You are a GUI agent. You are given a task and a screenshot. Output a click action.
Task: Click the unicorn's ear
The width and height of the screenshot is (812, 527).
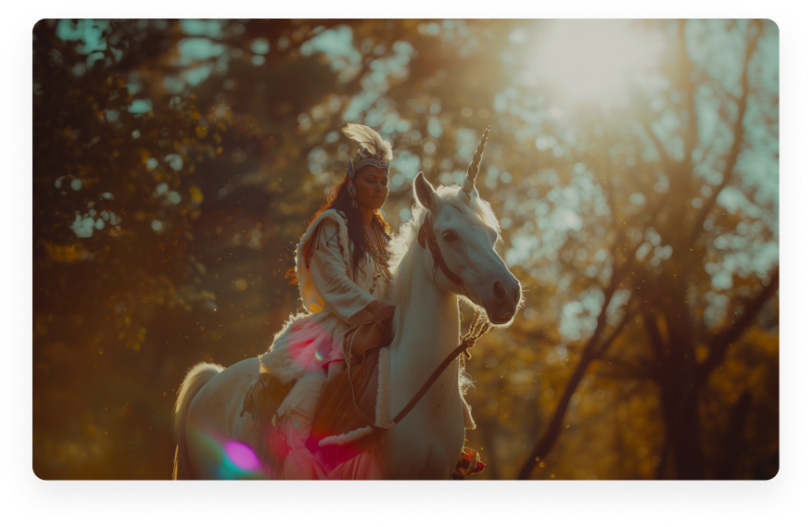(424, 191)
